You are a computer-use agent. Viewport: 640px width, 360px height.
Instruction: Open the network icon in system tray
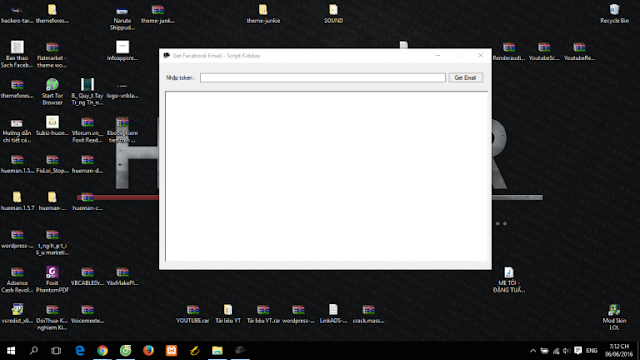click(556, 351)
